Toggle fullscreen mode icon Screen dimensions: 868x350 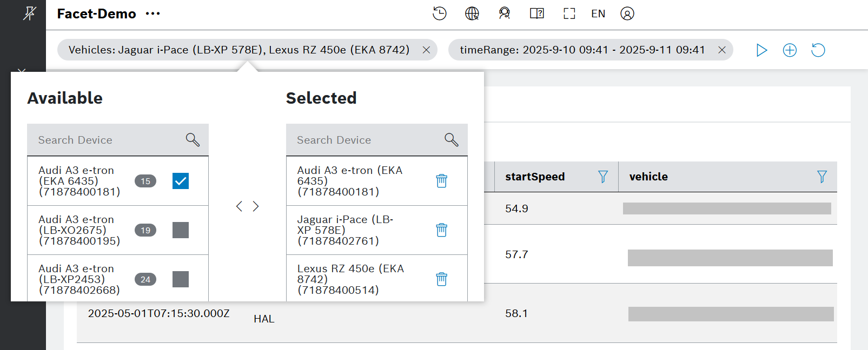tap(569, 14)
